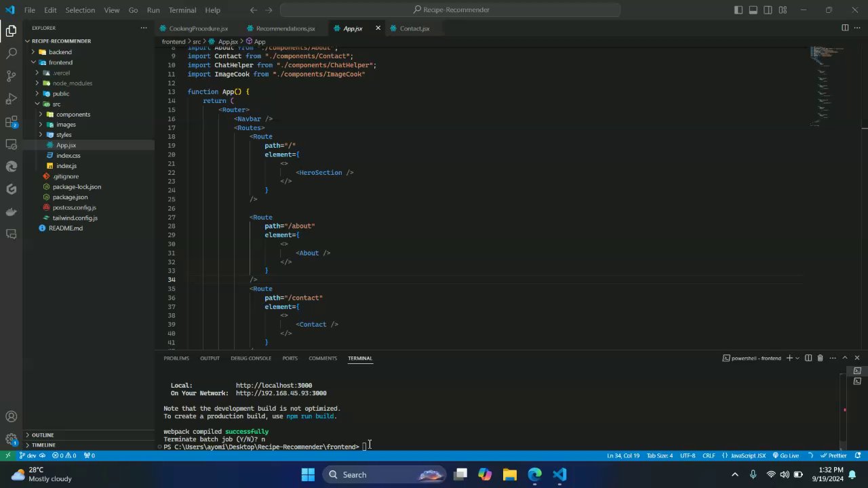
Task: Split the terminal pane
Action: (x=808, y=358)
